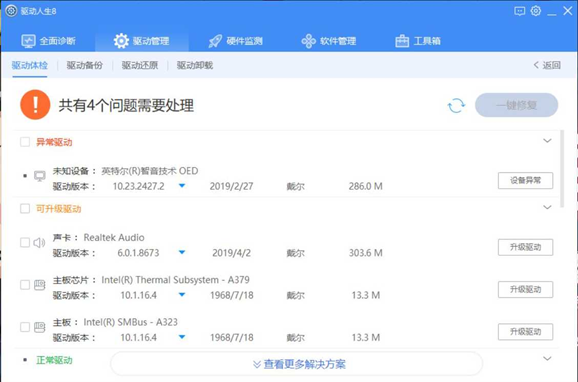
Task: Check the 可升级驱动 checkbox
Action: coord(25,209)
